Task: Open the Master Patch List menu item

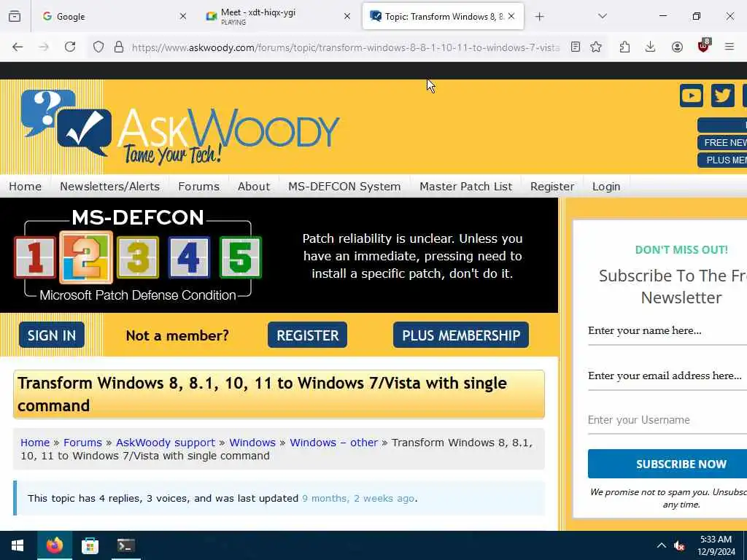Action: click(466, 186)
